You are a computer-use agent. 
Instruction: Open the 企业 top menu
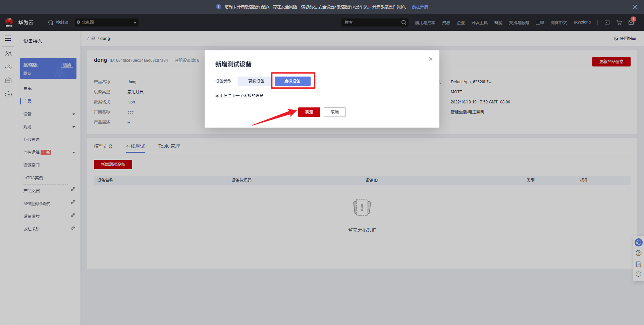coord(461,23)
